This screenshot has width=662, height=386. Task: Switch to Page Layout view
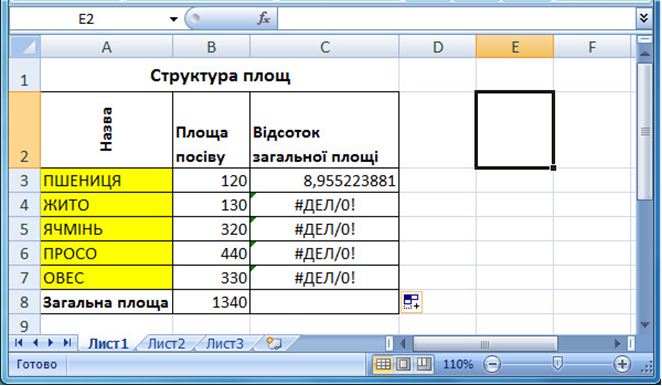pyautogui.click(x=403, y=364)
